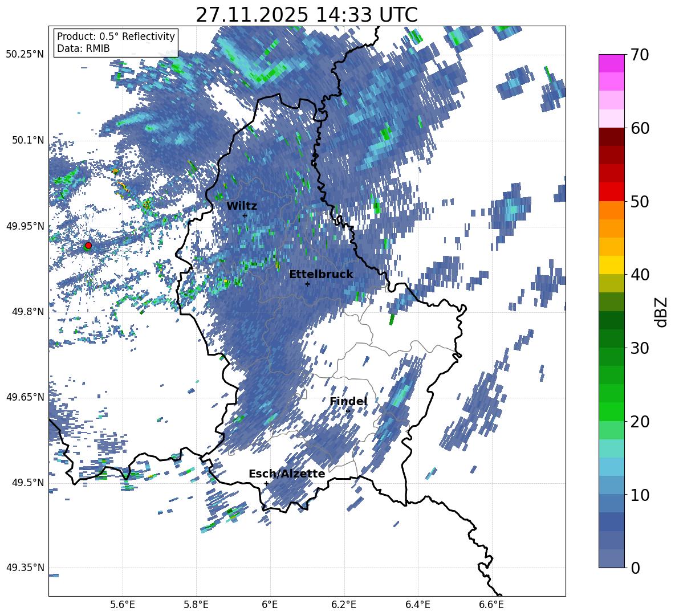Click the magenta top colorbar segment
The width and height of the screenshot is (675, 616).
click(611, 64)
